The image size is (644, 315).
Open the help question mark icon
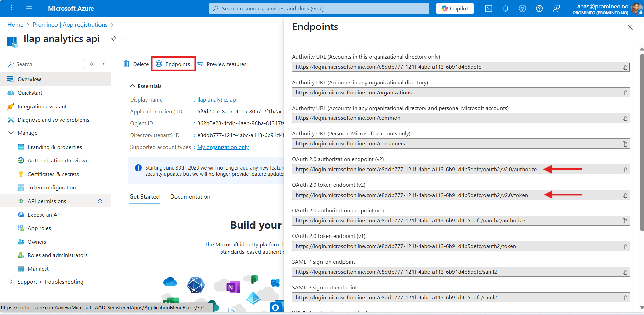coord(539,8)
